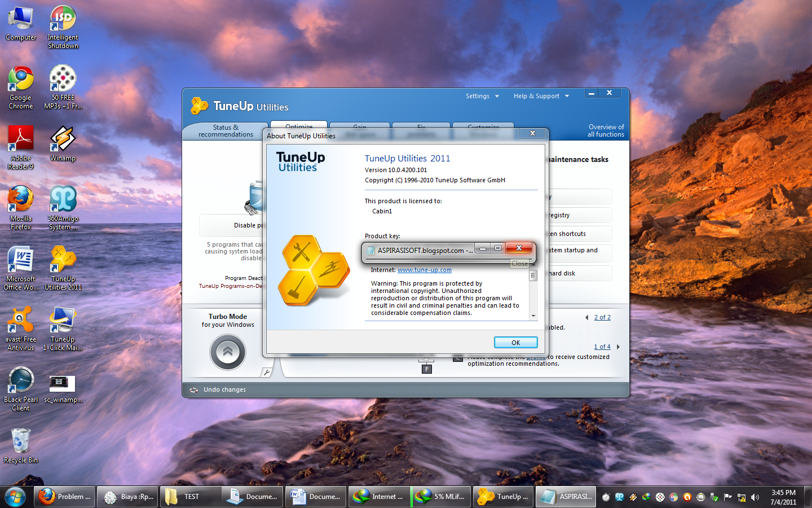Open the Recycle Bin
Image resolution: width=812 pixels, height=508 pixels.
(x=21, y=446)
